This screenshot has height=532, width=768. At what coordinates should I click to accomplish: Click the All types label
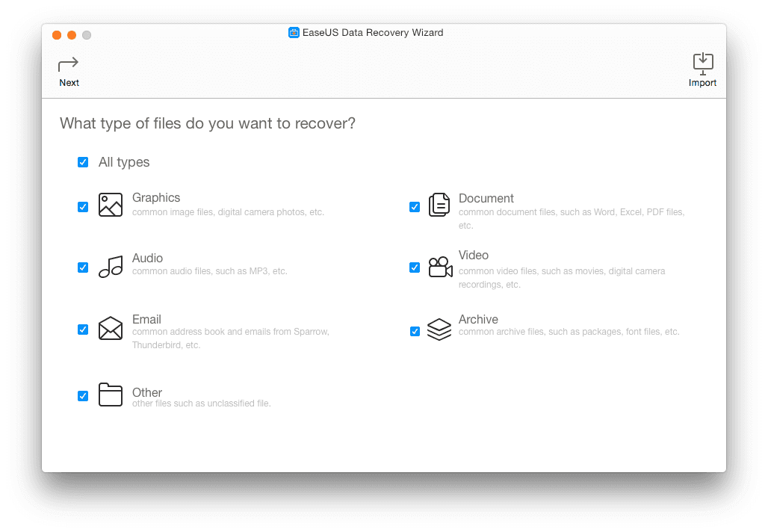(124, 162)
